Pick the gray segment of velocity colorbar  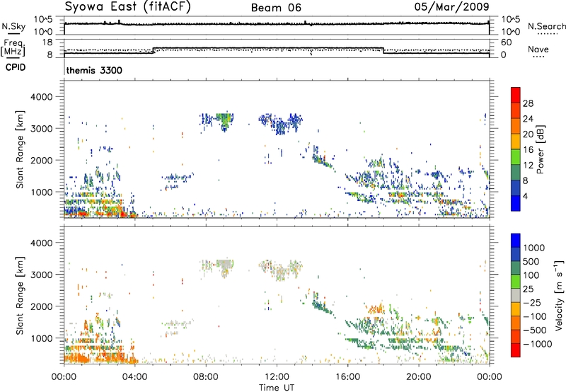click(516, 296)
